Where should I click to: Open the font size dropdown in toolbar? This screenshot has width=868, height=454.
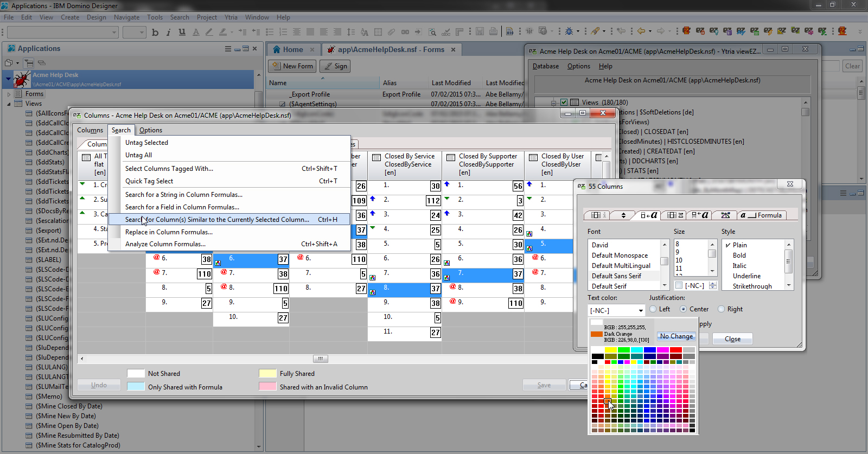coord(142,33)
